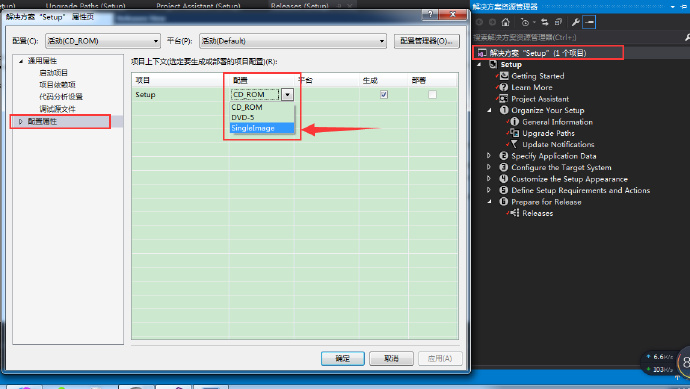Open the 平台(P) combo box
The width and height of the screenshot is (690, 389).
tap(293, 41)
